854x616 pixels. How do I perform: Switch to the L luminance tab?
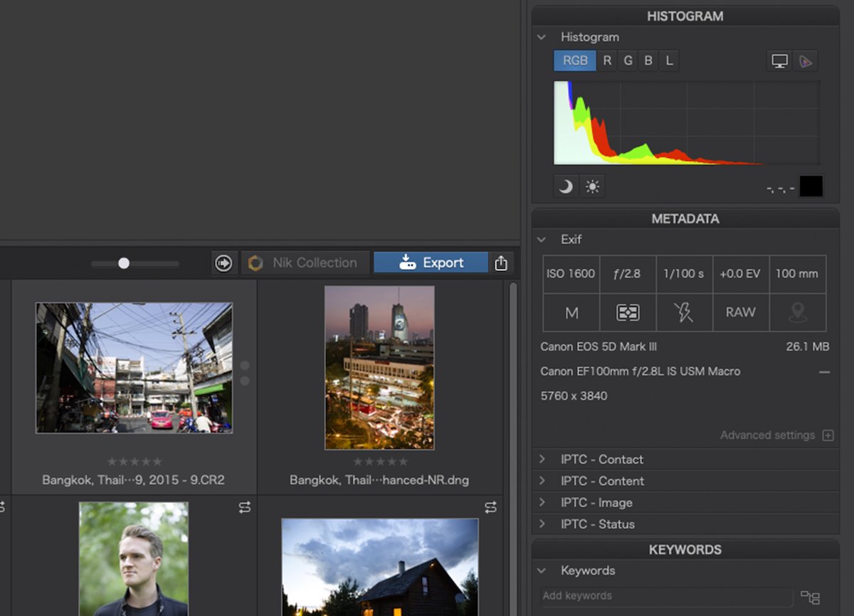668,60
